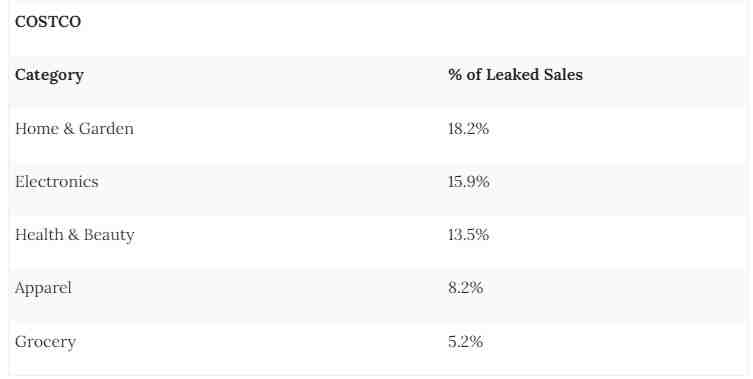
Task: Click the 13.5% value
Action: pos(468,234)
